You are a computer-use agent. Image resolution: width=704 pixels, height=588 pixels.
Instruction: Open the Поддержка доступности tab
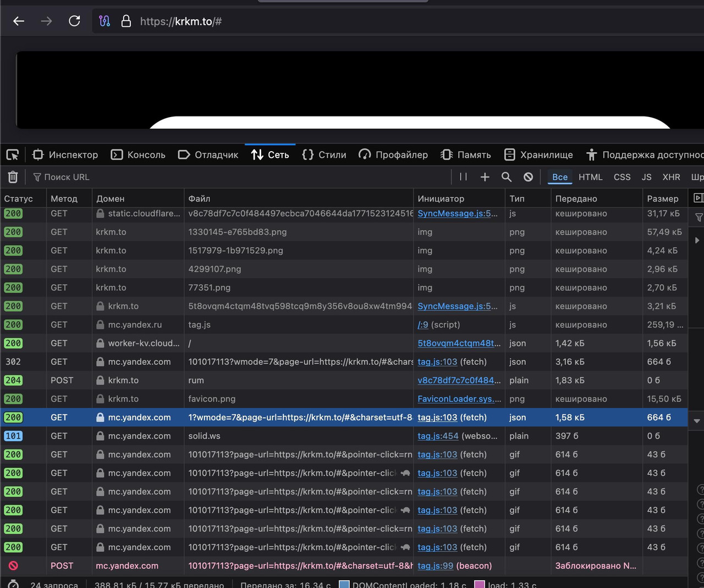(x=643, y=155)
